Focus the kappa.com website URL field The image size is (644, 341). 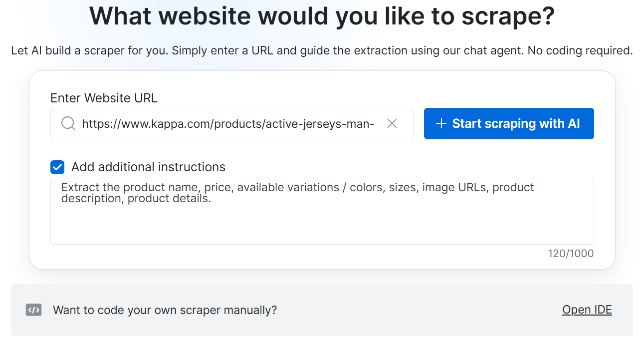232,123
